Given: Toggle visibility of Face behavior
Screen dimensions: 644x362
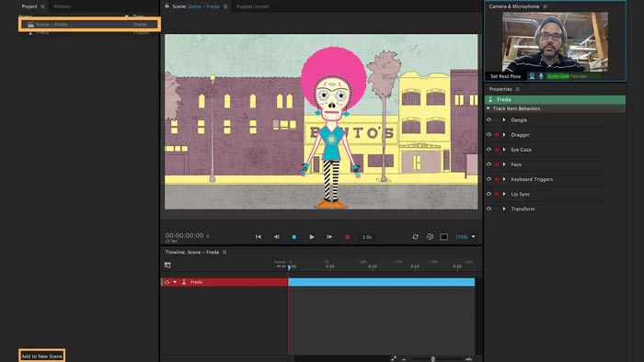Looking at the screenshot, I should click(x=489, y=164).
